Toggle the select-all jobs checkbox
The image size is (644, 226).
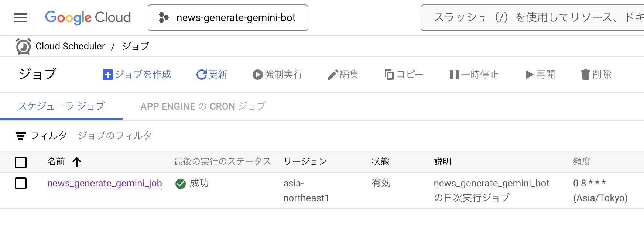click(x=21, y=162)
